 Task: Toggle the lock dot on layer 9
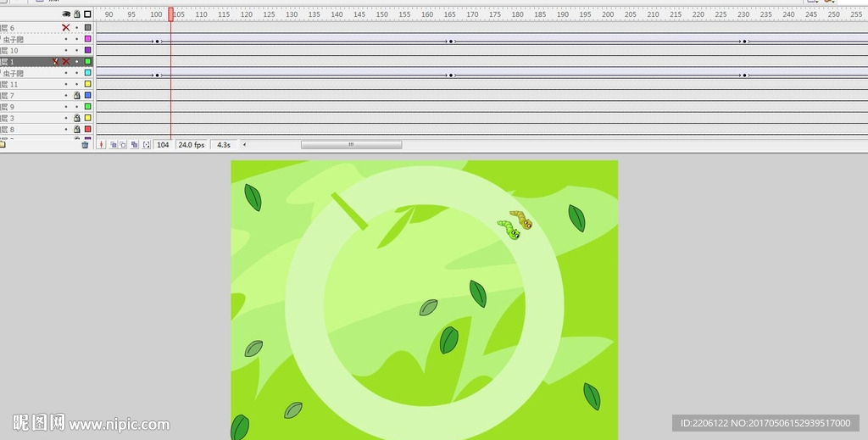(x=77, y=107)
